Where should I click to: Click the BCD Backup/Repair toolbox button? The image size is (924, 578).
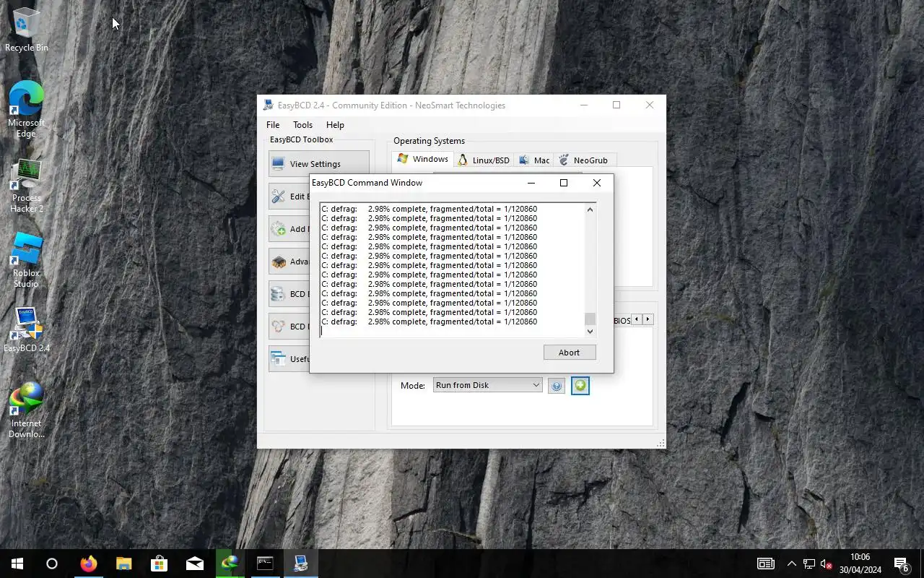pyautogui.click(x=289, y=294)
